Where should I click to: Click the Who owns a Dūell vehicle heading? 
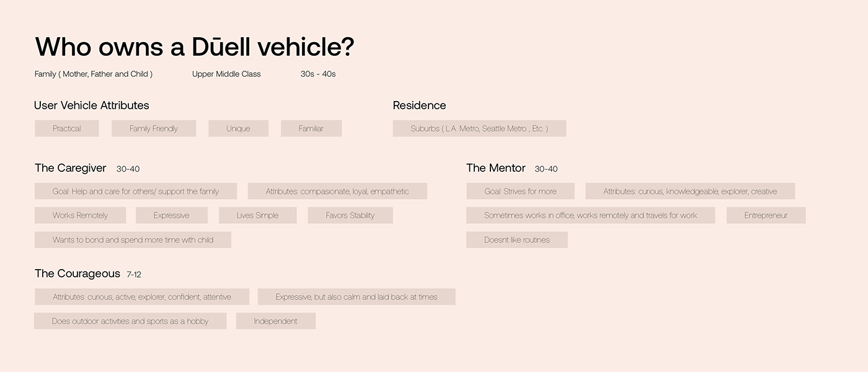point(194,47)
